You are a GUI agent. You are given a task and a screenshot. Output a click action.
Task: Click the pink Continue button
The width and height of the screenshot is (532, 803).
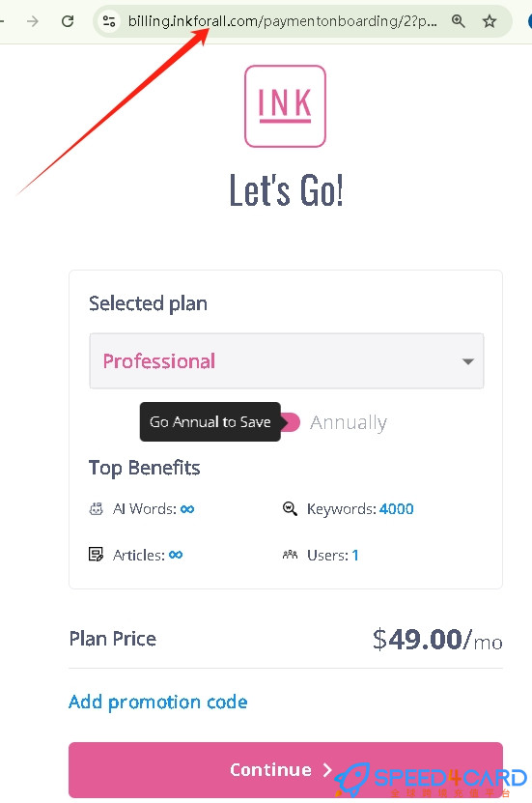point(286,770)
